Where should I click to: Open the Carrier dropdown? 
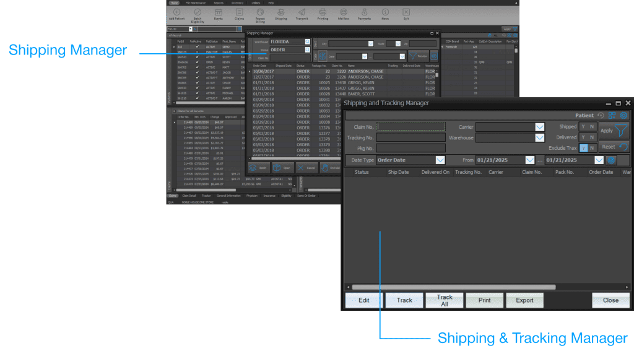(x=539, y=126)
